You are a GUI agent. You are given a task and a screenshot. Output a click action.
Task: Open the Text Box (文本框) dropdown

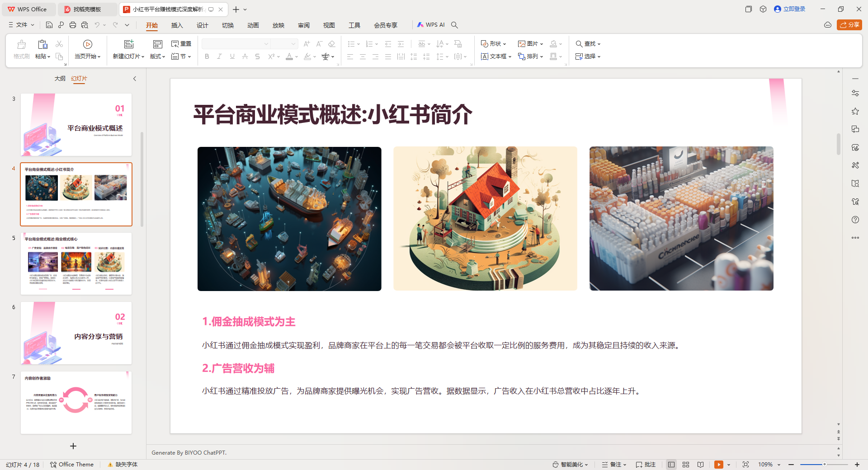(496, 56)
